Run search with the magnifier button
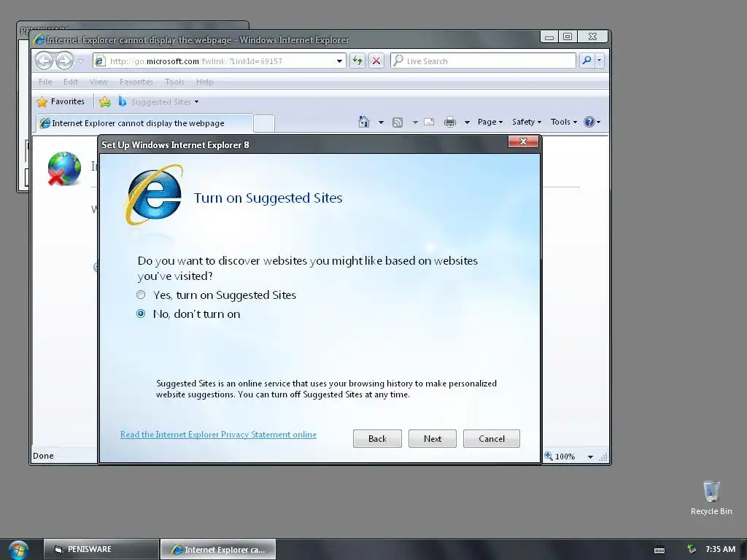Viewport: 747px width, 560px height. tap(587, 61)
